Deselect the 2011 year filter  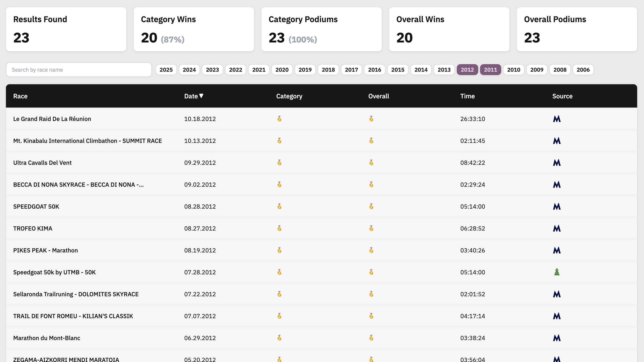point(491,70)
